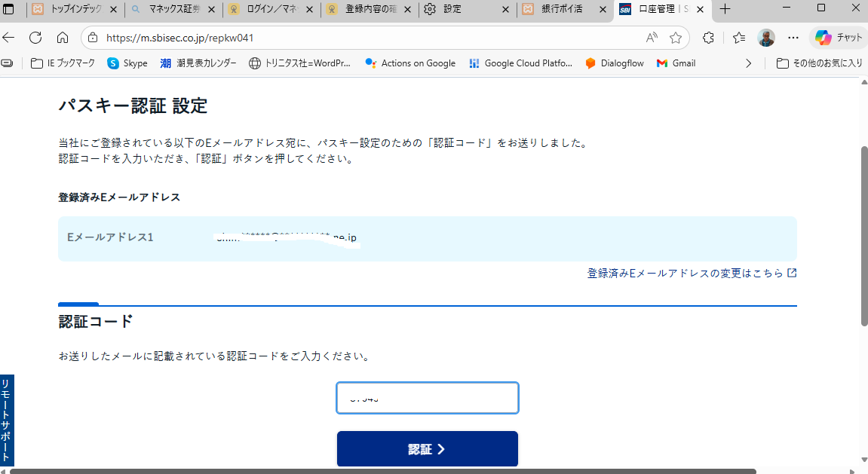
Task: Open the Favorites list icon
Action: tap(739, 38)
